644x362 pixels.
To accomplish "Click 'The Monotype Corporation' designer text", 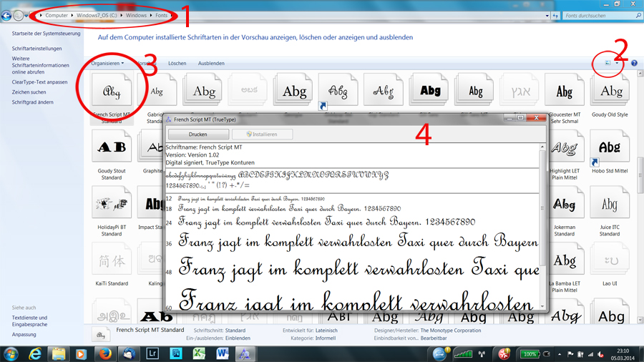I will point(451,331).
